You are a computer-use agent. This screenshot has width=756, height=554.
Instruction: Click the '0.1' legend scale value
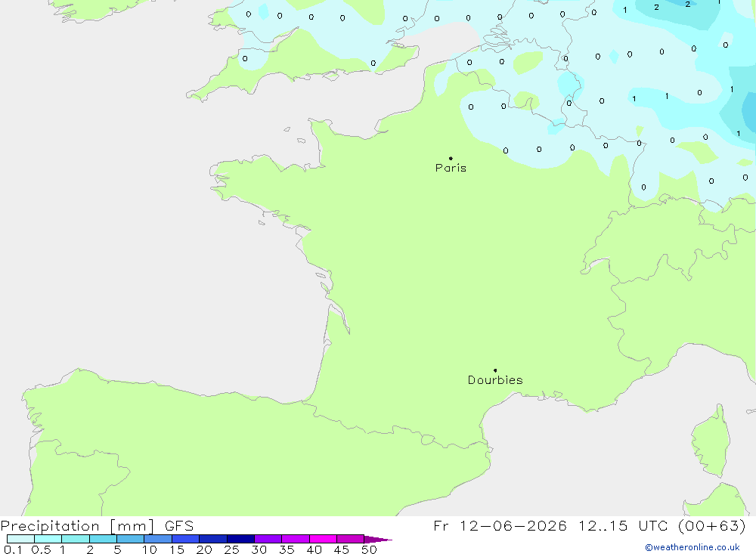13,549
